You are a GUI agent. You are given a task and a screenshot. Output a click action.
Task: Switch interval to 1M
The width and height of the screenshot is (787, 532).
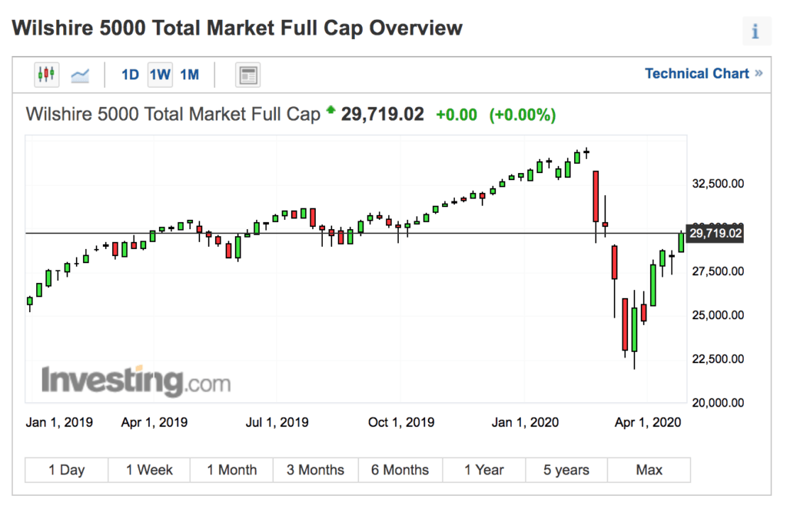tap(189, 74)
